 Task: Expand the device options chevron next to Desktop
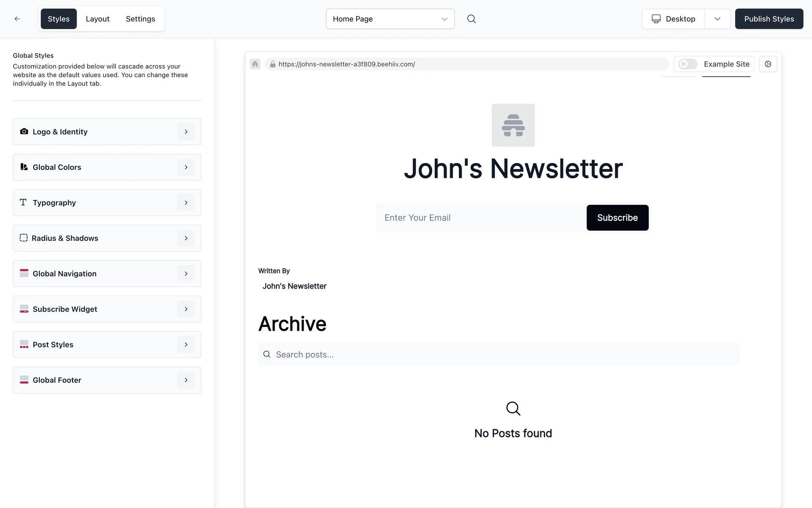(717, 19)
